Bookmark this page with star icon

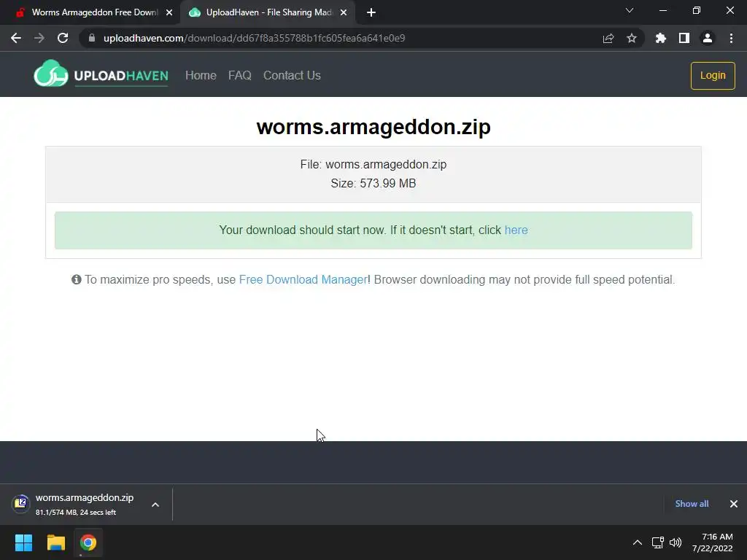(x=631, y=38)
